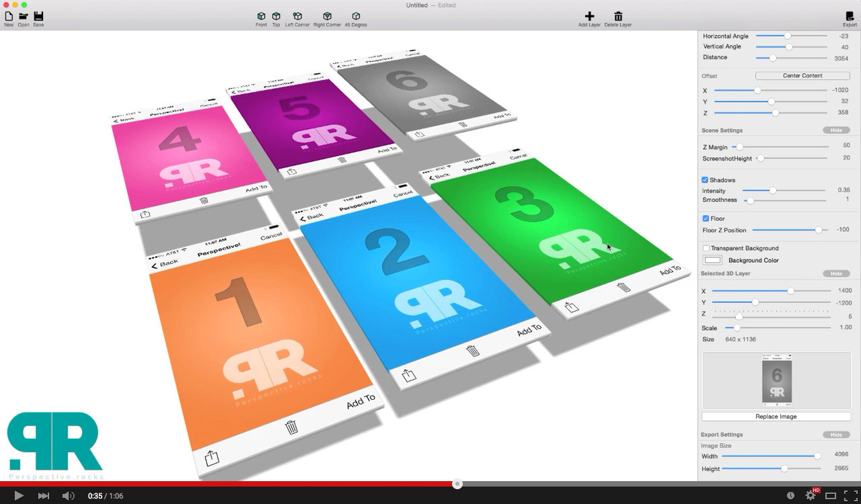The width and height of the screenshot is (861, 504).
Task: Click the New document icon
Action: (9, 16)
